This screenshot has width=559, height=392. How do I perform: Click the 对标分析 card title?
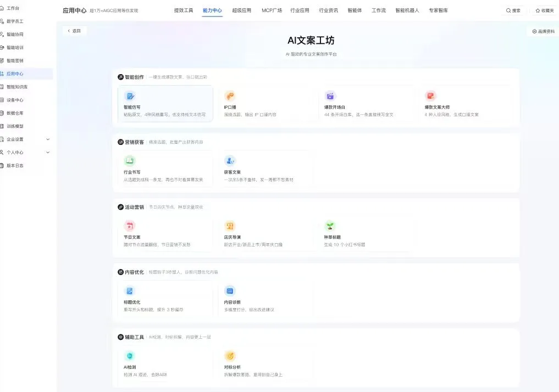(x=232, y=367)
